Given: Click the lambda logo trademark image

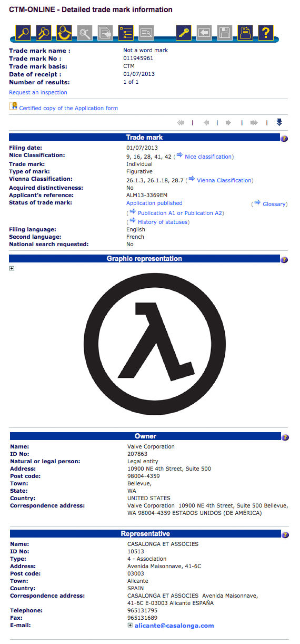Looking at the screenshot, I should 154,344.
